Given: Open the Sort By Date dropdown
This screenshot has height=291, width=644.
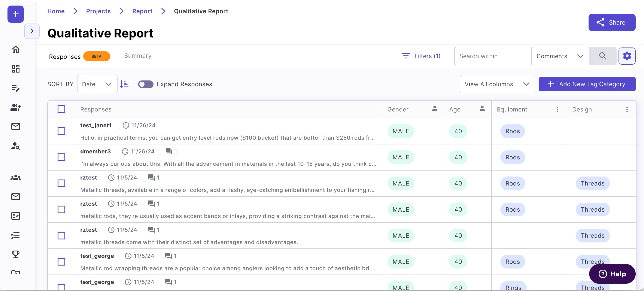Looking at the screenshot, I should point(97,84).
